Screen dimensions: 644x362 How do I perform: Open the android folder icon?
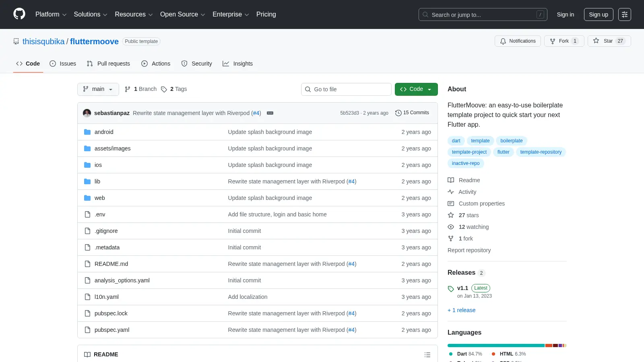[87, 132]
